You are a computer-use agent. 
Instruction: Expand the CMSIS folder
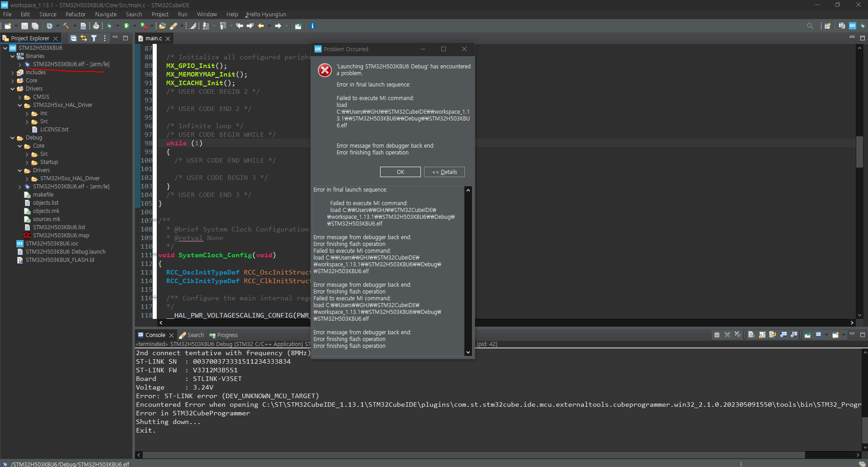pos(19,97)
